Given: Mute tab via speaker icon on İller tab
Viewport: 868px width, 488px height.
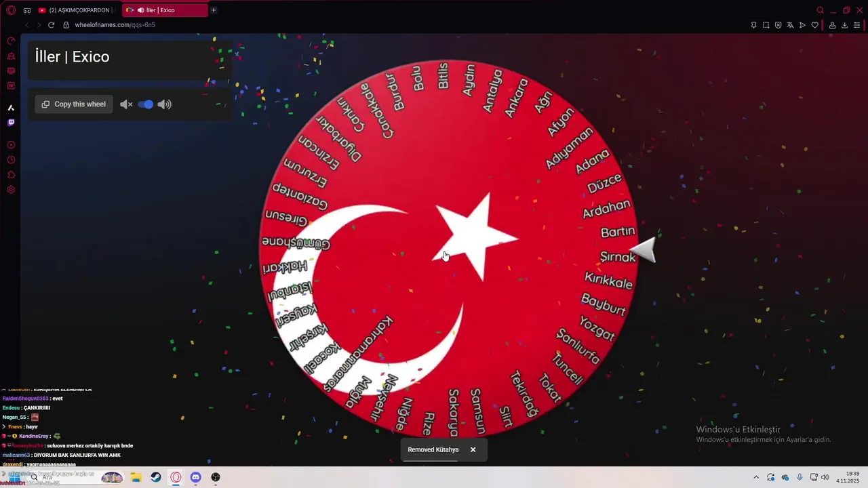Looking at the screenshot, I should 140,10.
